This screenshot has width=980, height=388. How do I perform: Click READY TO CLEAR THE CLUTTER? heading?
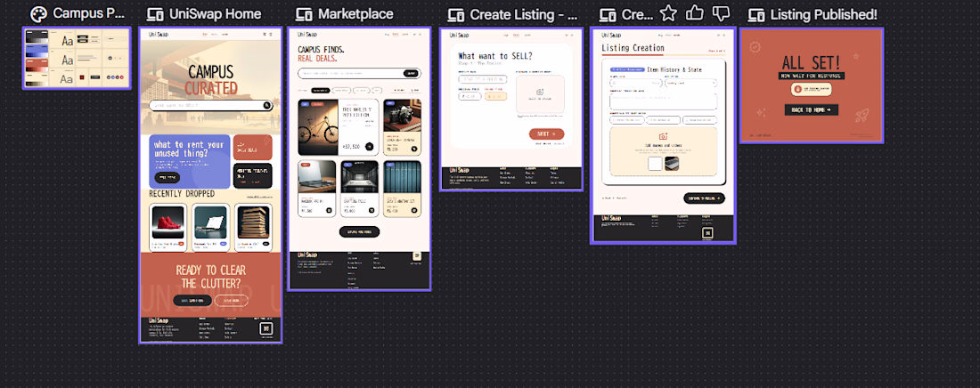(210, 277)
